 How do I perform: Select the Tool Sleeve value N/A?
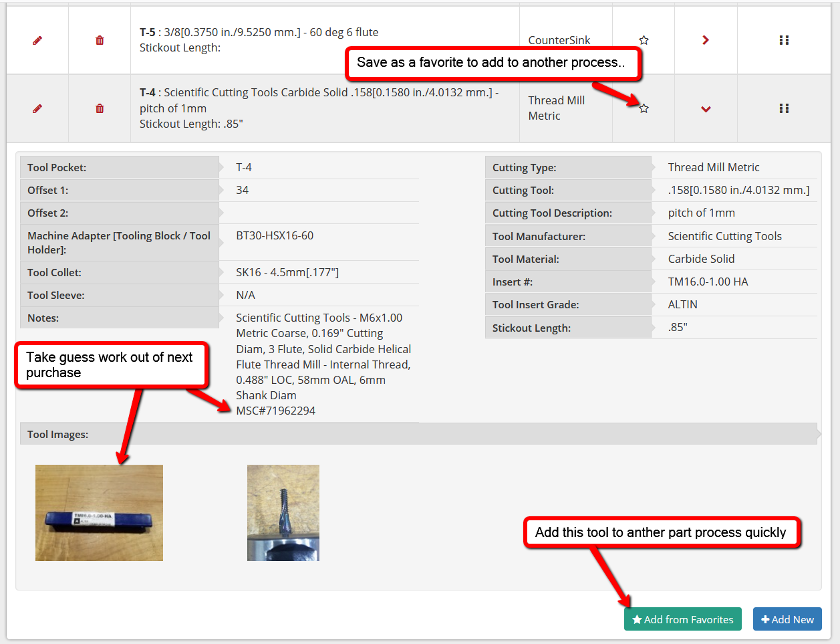pyautogui.click(x=245, y=295)
